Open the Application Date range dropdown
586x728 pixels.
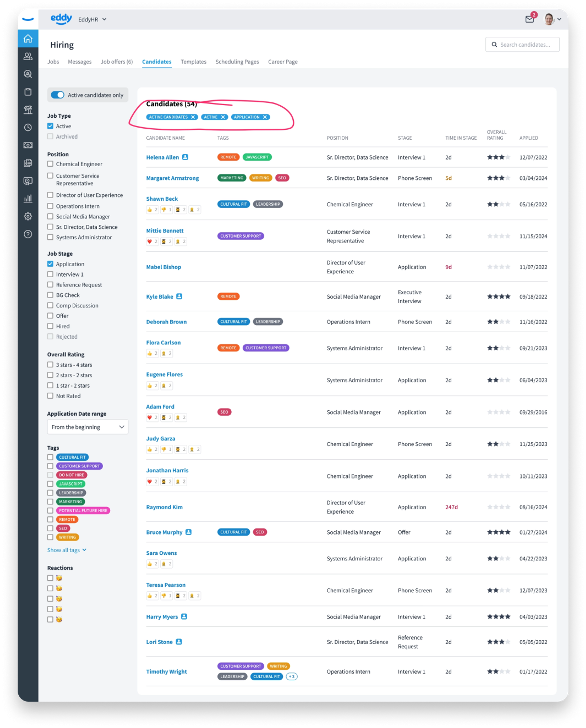(88, 427)
